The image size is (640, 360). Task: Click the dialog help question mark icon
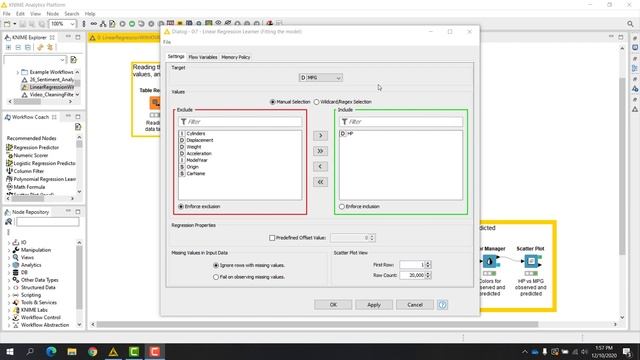tap(442, 305)
